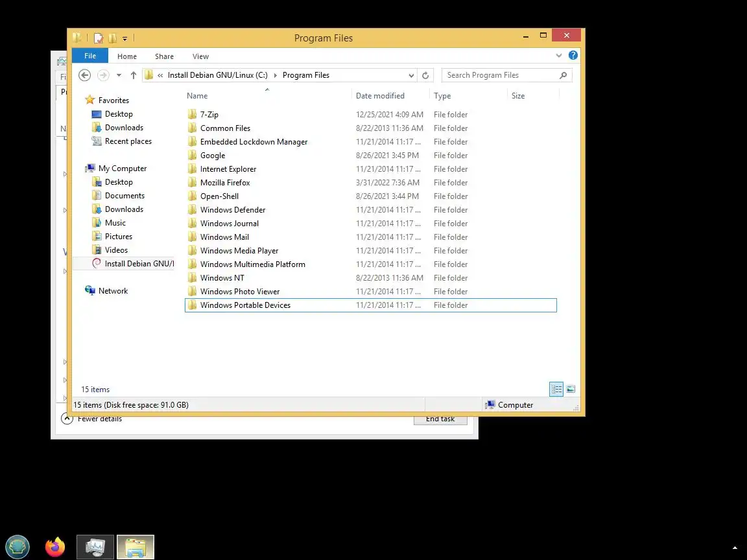Open the Home ribbon tab

[x=127, y=56]
